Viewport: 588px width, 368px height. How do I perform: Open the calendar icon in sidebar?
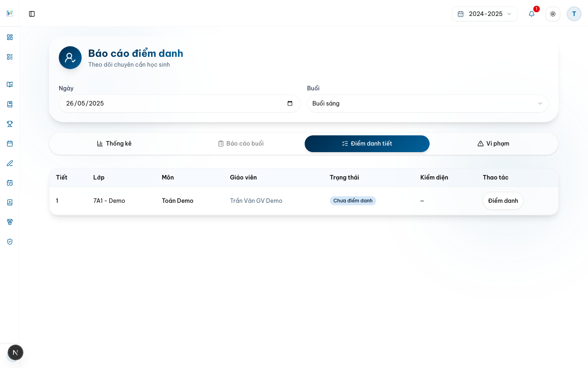coord(10,144)
